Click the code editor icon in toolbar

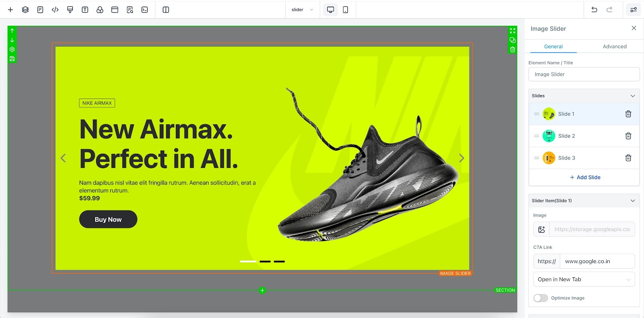(55, 10)
